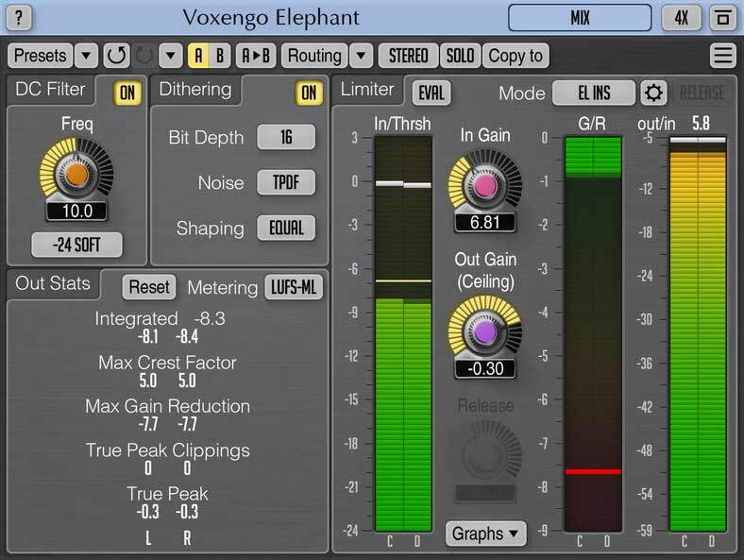Select the Dithering tab label
The height and width of the screenshot is (560, 744).
point(195,89)
